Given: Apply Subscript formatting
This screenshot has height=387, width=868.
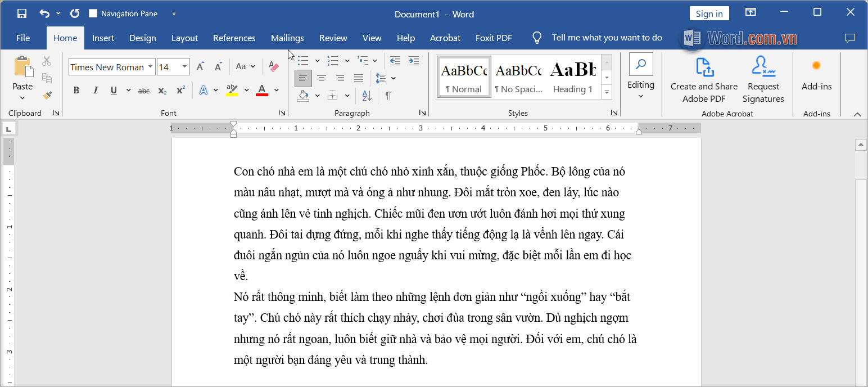Looking at the screenshot, I should tap(162, 90).
